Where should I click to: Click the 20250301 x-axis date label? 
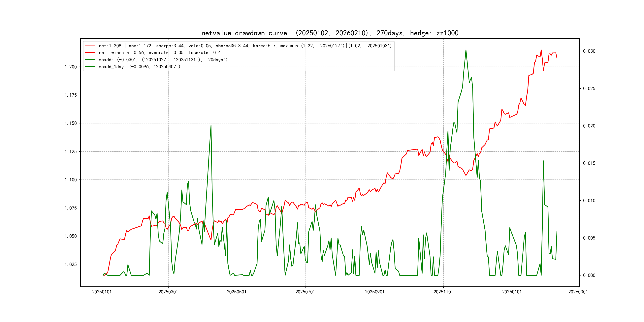(x=168, y=292)
